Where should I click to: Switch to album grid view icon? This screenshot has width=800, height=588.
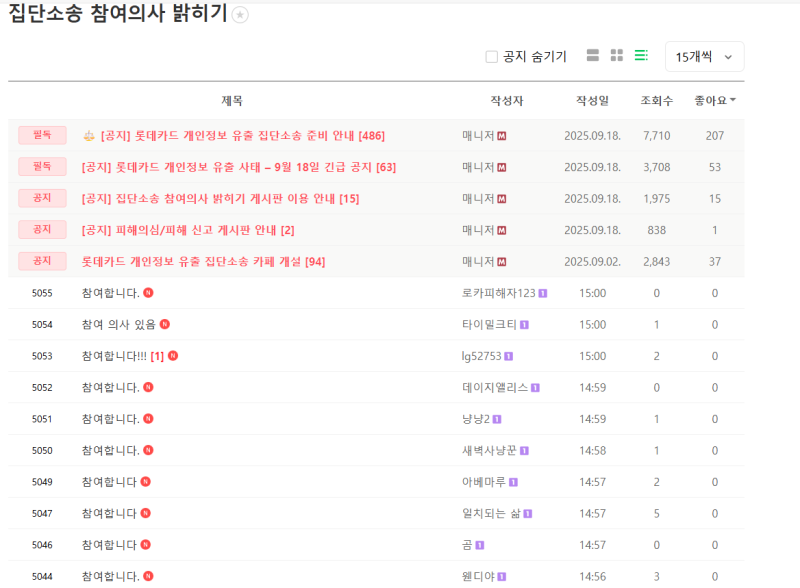click(x=617, y=56)
